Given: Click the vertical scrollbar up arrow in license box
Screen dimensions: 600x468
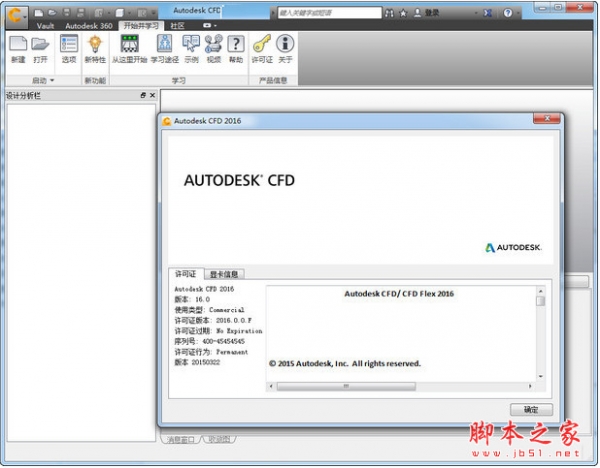Looking at the screenshot, I should coord(541,290).
